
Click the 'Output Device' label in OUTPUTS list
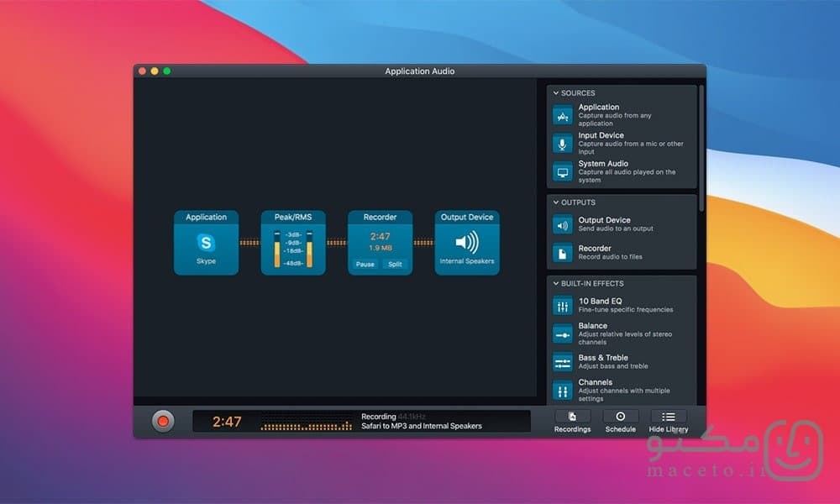click(604, 220)
